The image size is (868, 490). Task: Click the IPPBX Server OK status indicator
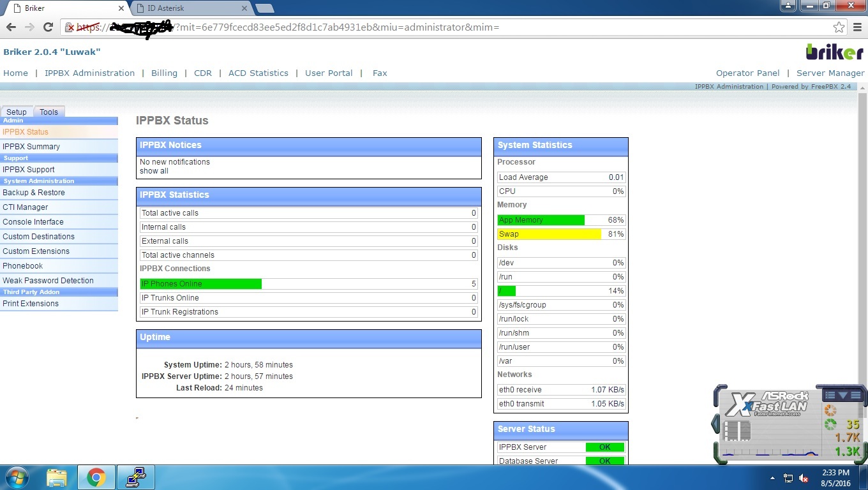(x=604, y=447)
